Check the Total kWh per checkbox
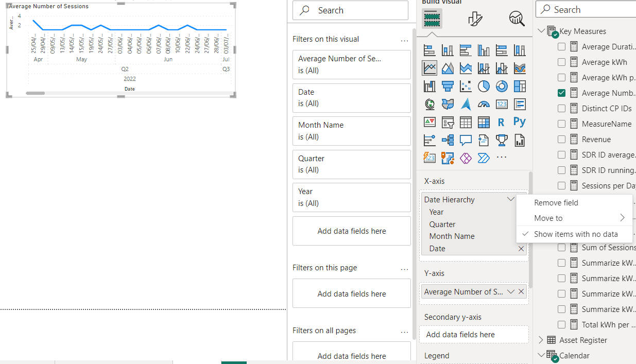The width and height of the screenshot is (636, 364). click(561, 325)
